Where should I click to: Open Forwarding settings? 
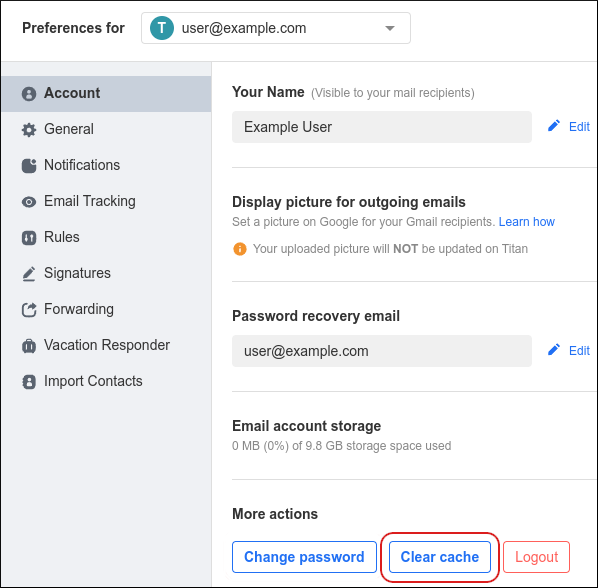pyautogui.click(x=106, y=310)
